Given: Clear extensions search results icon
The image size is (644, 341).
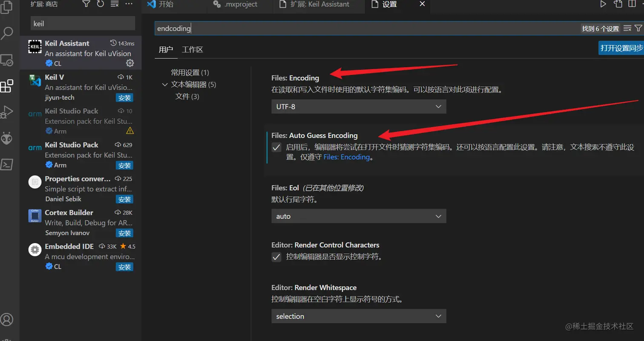Looking at the screenshot, I should [115, 4].
